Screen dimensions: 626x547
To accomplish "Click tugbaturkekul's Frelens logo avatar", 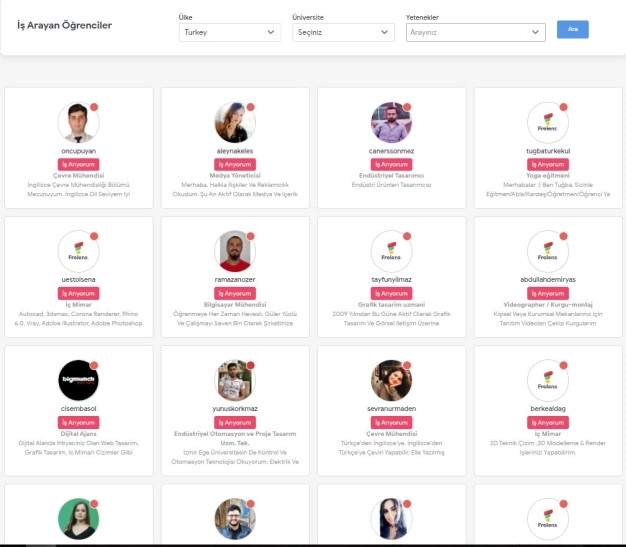I will pos(547,123).
